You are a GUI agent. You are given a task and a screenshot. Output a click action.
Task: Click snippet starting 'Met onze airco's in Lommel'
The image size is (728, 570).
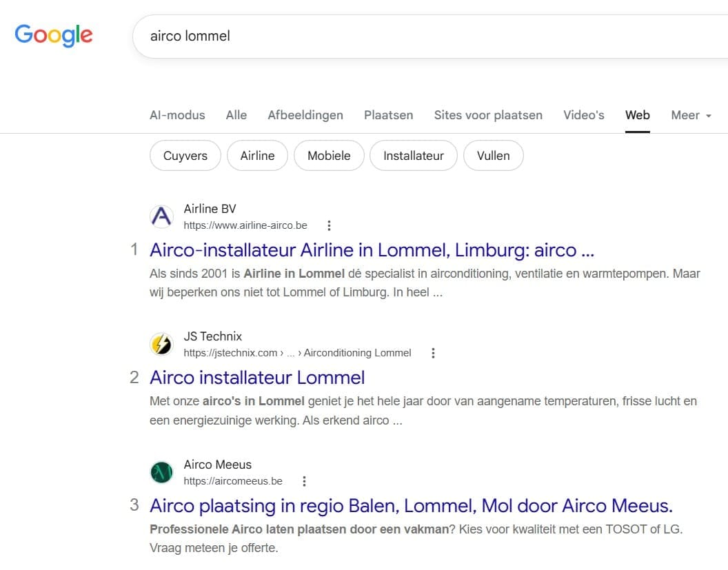423,411
